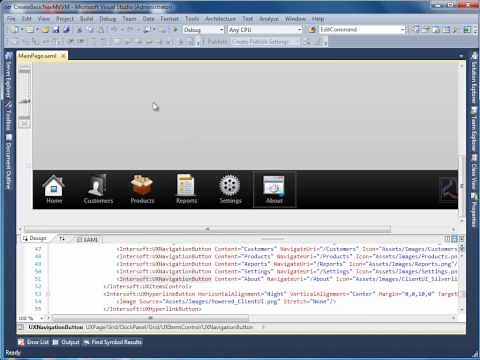Click the Find in Files icon
480x360 pixels.
pos(312,30)
